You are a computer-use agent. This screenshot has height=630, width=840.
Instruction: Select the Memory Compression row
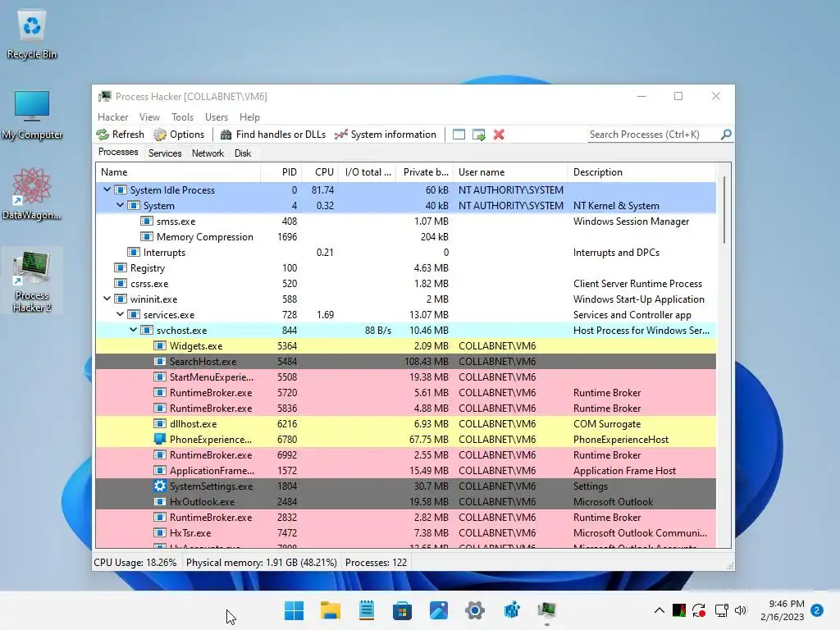coord(405,237)
